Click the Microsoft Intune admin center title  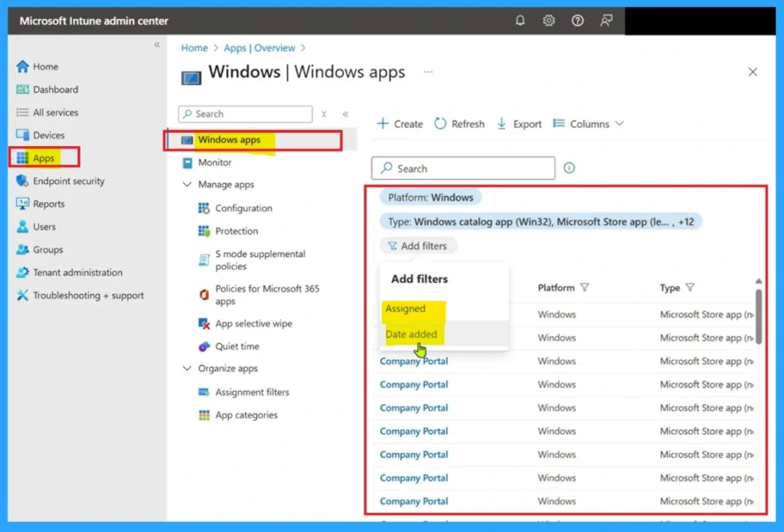(94, 21)
